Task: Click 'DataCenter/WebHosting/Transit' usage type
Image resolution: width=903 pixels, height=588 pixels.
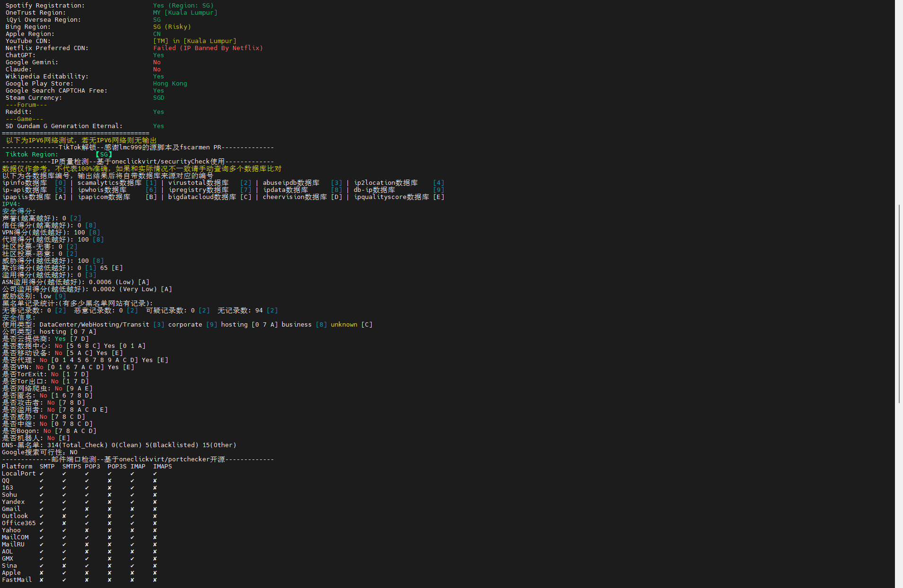Action: pos(95,325)
